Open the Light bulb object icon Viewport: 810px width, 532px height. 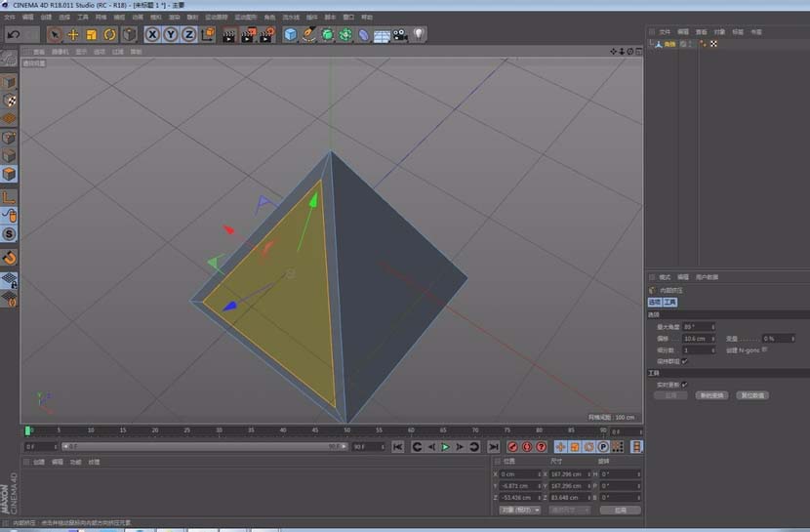tap(419, 34)
